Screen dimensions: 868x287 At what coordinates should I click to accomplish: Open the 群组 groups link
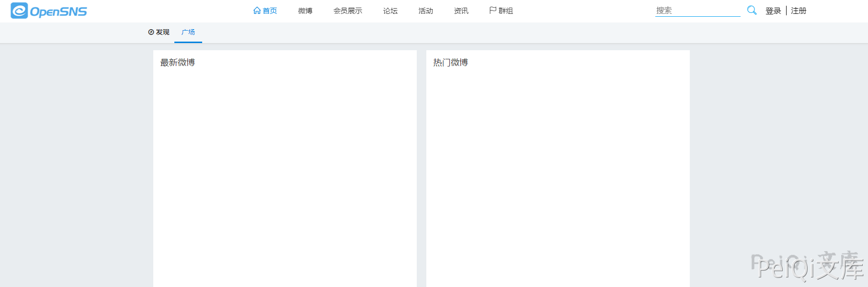click(506, 11)
